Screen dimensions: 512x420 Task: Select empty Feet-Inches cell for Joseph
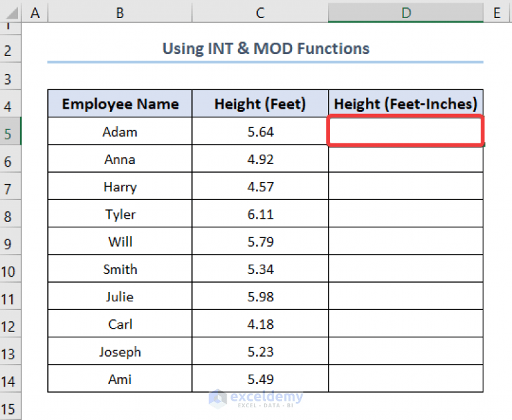[x=405, y=351]
